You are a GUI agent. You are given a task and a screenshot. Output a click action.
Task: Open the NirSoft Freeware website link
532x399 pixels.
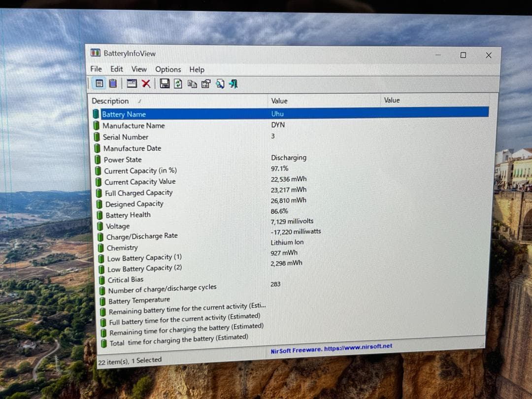pos(332,349)
